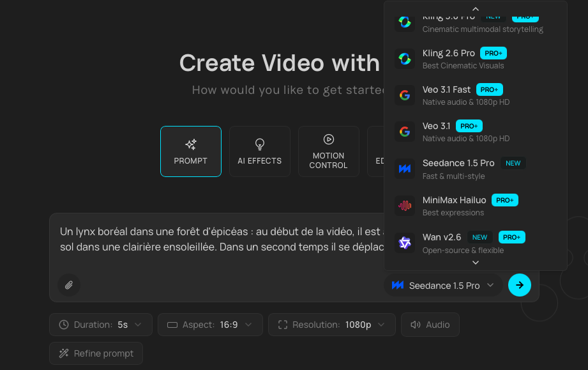Open the Prompt mode tab

pos(190,151)
